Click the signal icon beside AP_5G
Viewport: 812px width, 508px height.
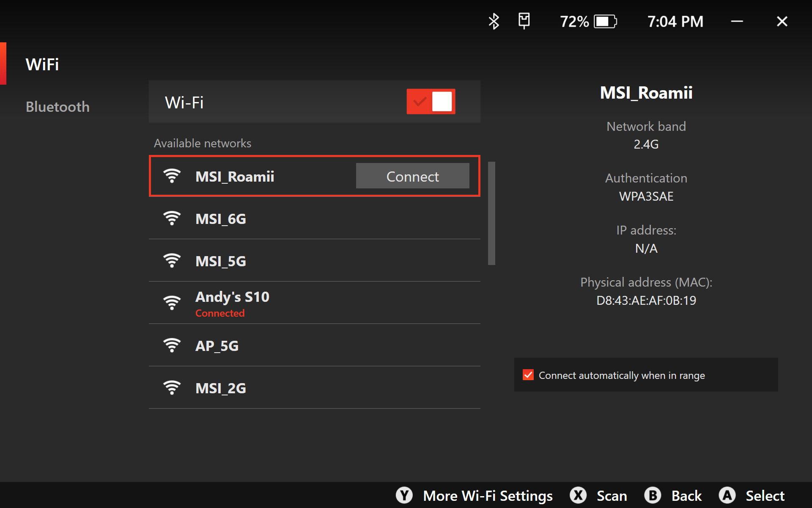(172, 345)
